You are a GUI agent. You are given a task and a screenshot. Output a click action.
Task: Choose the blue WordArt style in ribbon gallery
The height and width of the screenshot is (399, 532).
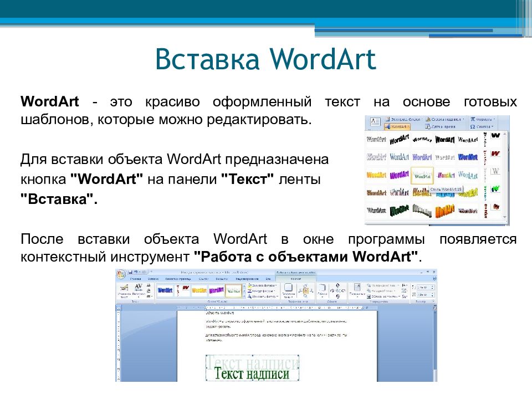coord(165,290)
